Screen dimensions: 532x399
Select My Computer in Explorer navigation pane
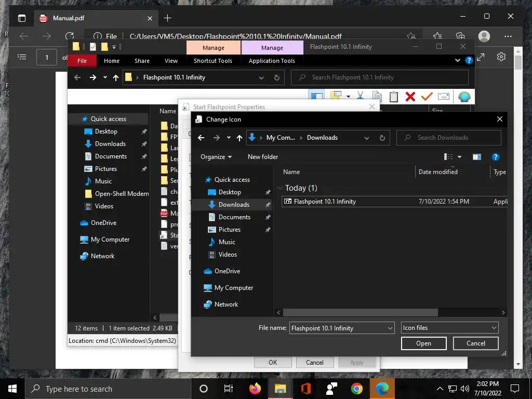[110, 240]
